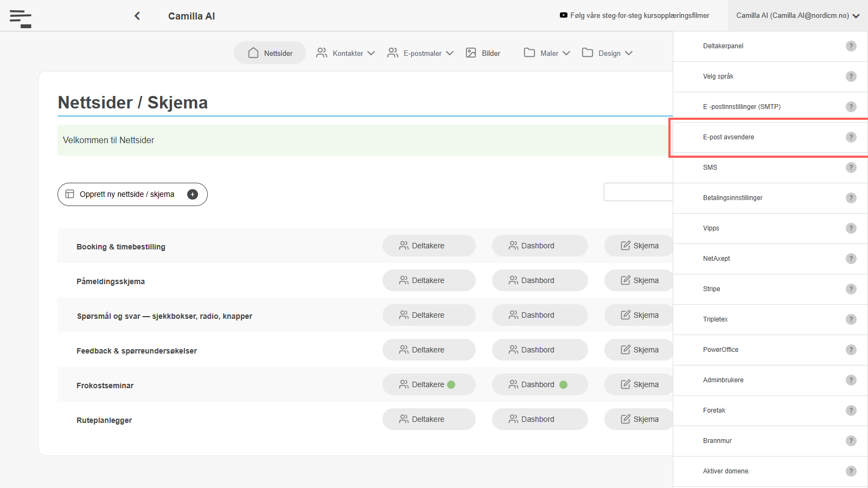
Task: Click help icon next to Vipps
Action: 851,228
